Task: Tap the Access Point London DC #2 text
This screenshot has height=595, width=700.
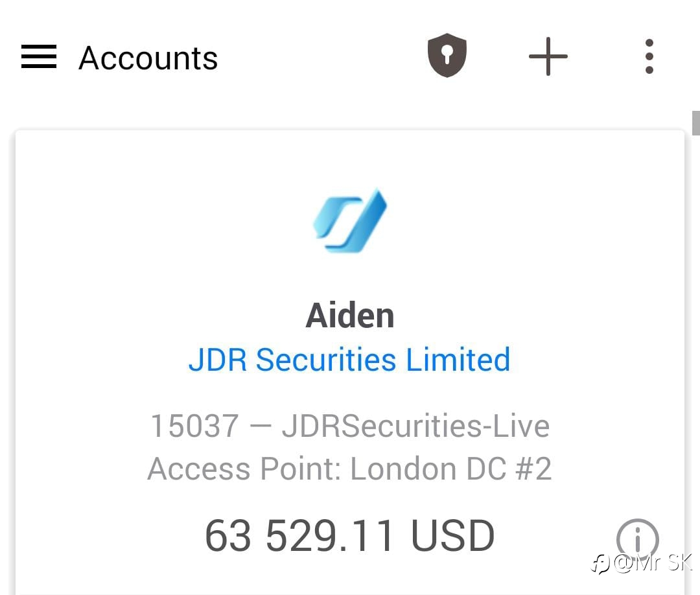Action: pos(349,469)
